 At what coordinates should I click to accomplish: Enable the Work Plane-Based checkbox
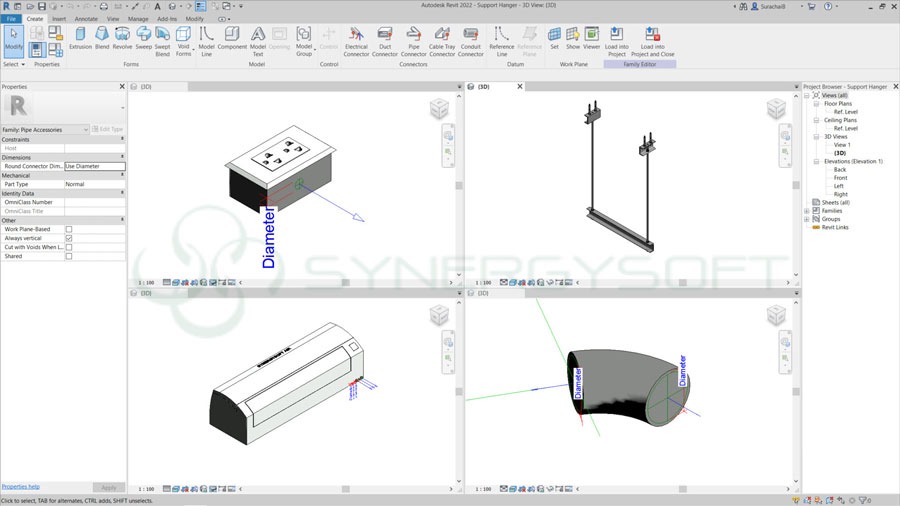click(69, 229)
